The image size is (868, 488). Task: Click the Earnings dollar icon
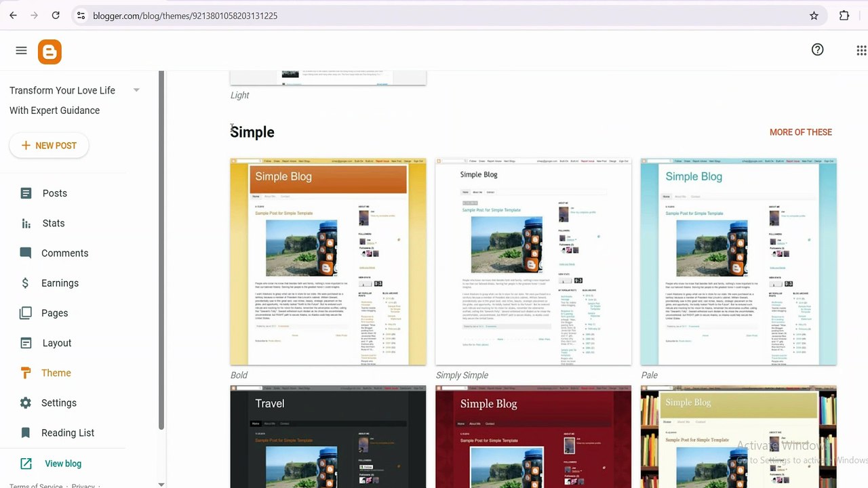[x=26, y=283]
